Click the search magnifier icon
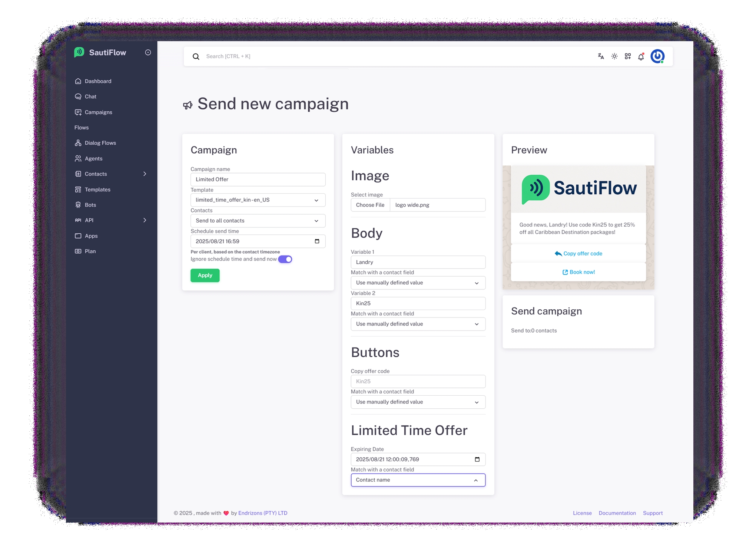The height and width of the screenshot is (550, 756). coord(196,56)
